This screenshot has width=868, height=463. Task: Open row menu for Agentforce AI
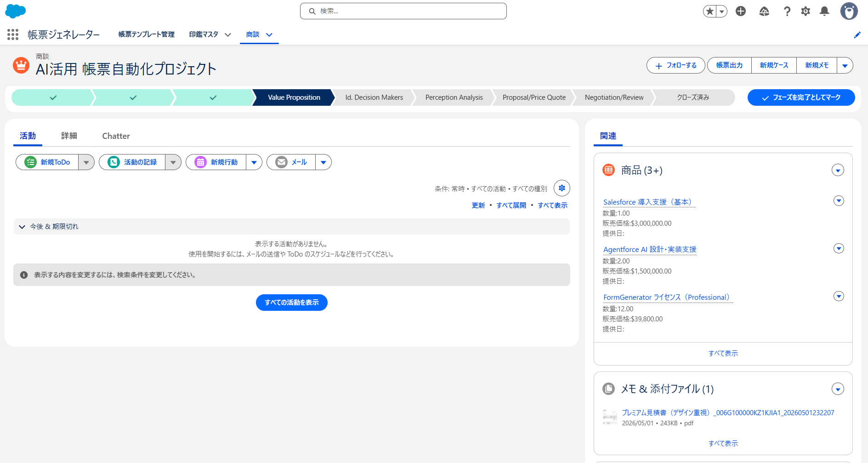(839, 249)
